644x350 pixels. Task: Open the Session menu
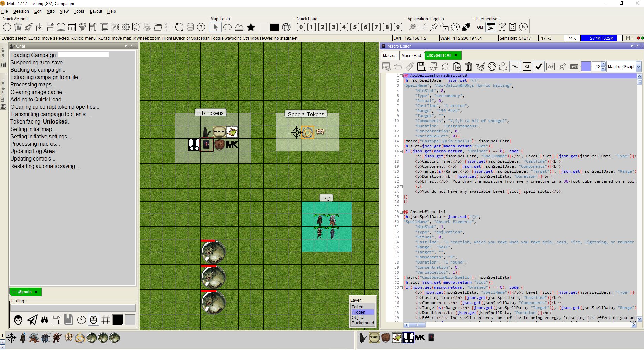(21, 11)
